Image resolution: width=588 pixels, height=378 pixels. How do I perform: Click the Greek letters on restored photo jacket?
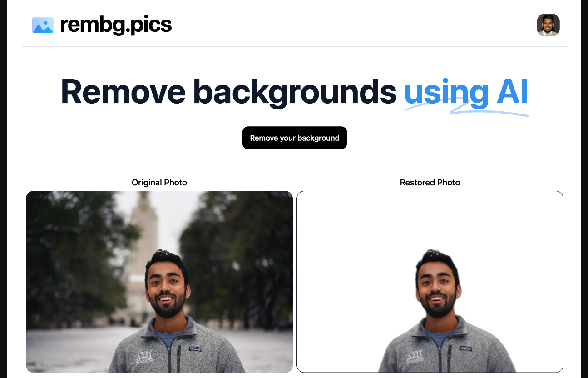[x=414, y=357]
